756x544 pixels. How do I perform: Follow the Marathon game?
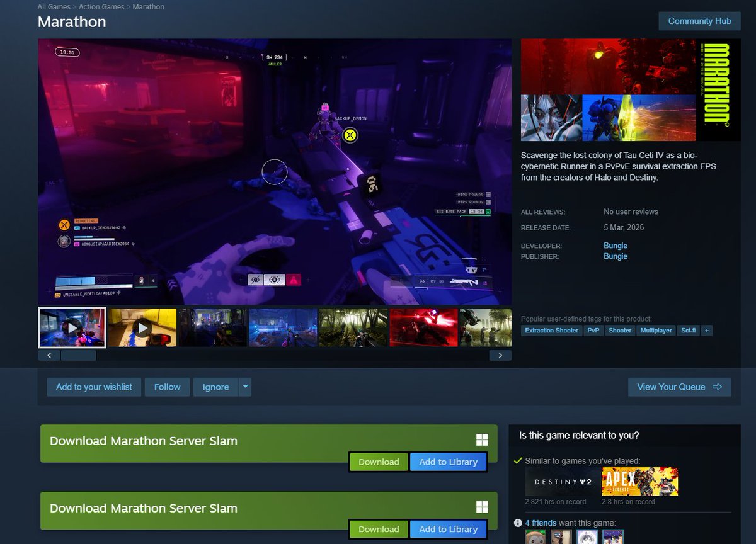tap(167, 387)
